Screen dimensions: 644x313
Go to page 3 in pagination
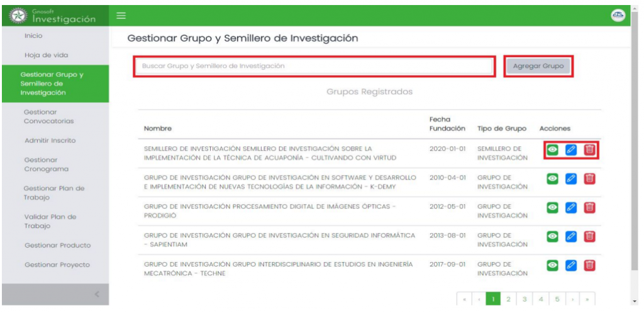(x=525, y=299)
